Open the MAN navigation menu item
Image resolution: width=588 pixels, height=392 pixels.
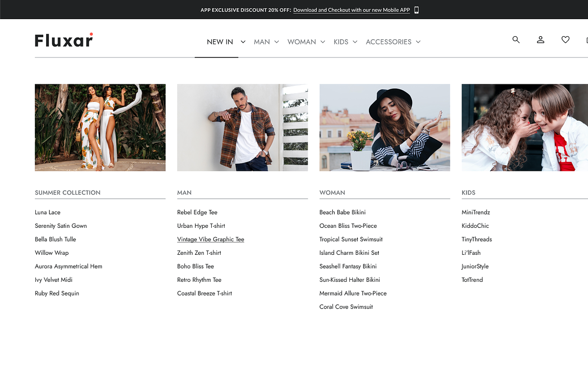tap(262, 42)
